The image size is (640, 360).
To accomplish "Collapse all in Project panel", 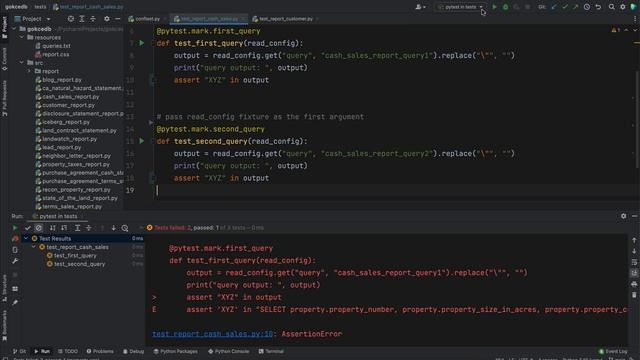I will coord(93,19).
